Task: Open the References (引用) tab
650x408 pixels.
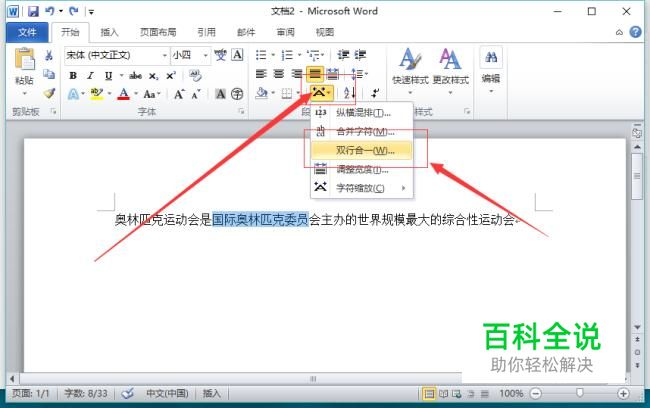Action: pyautogui.click(x=206, y=32)
